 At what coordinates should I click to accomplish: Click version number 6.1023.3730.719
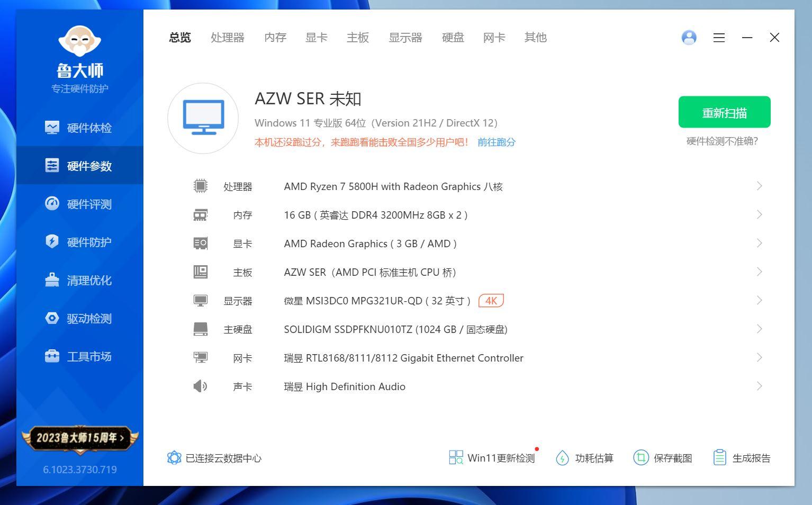[x=80, y=470]
